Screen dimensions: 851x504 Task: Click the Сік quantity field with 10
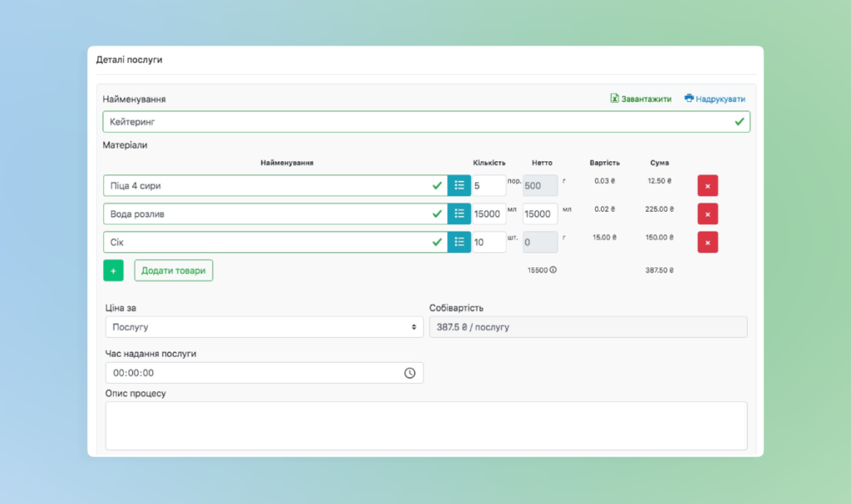488,242
